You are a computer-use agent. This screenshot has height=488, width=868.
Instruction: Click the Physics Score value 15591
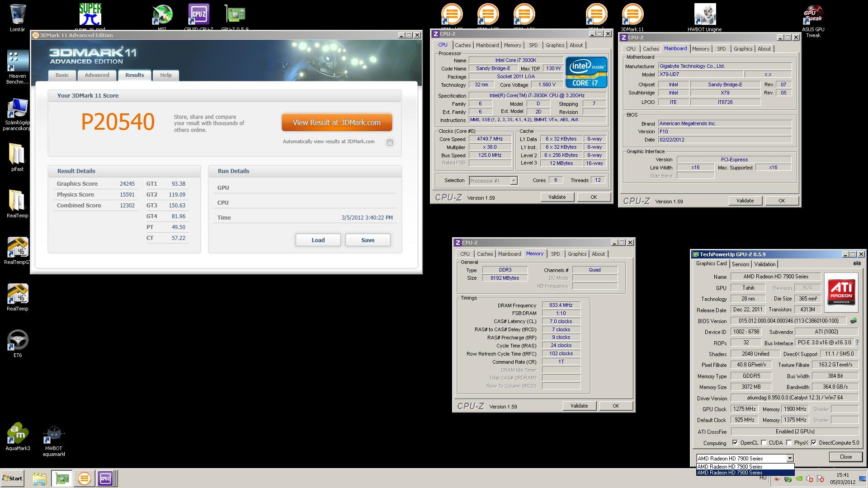coord(127,195)
